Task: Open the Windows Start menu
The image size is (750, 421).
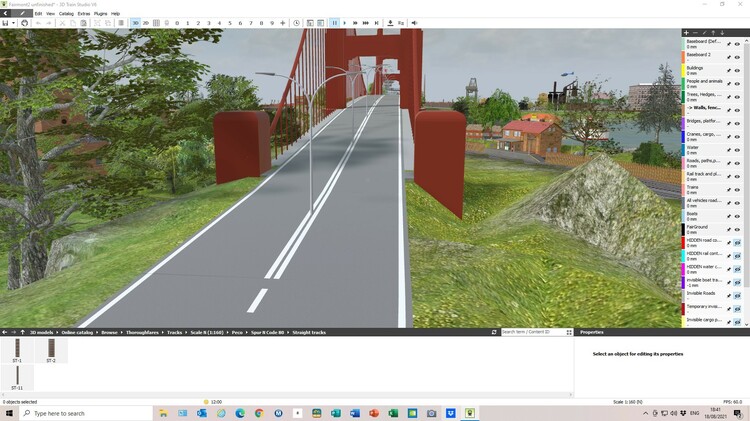Action: coord(9,413)
